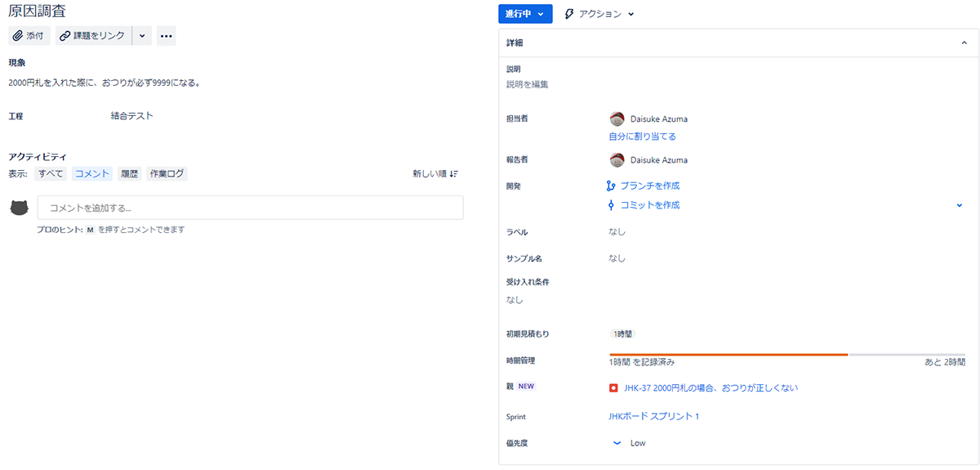Open the JHKボード スプリント 1 sprint link
The width and height of the screenshot is (980, 470).
pyautogui.click(x=653, y=416)
